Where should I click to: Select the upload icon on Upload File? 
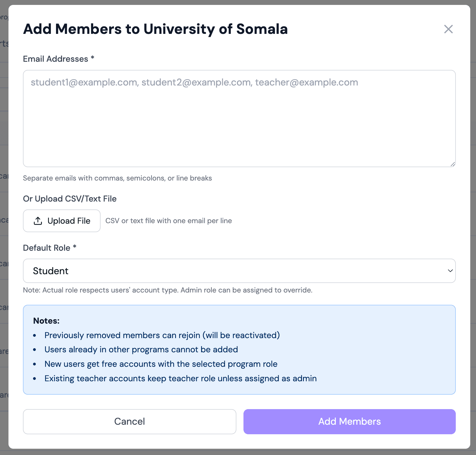38,221
